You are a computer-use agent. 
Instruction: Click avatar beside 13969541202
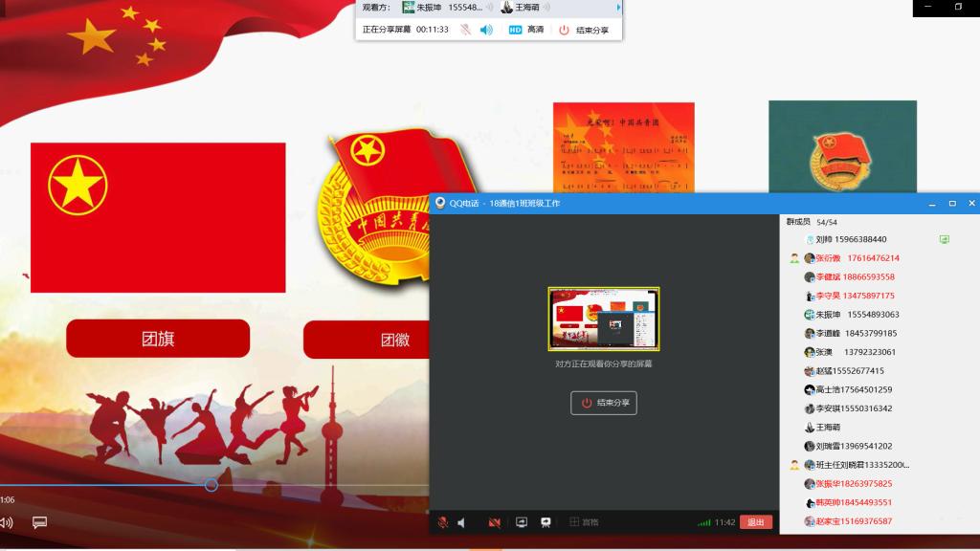pos(810,446)
